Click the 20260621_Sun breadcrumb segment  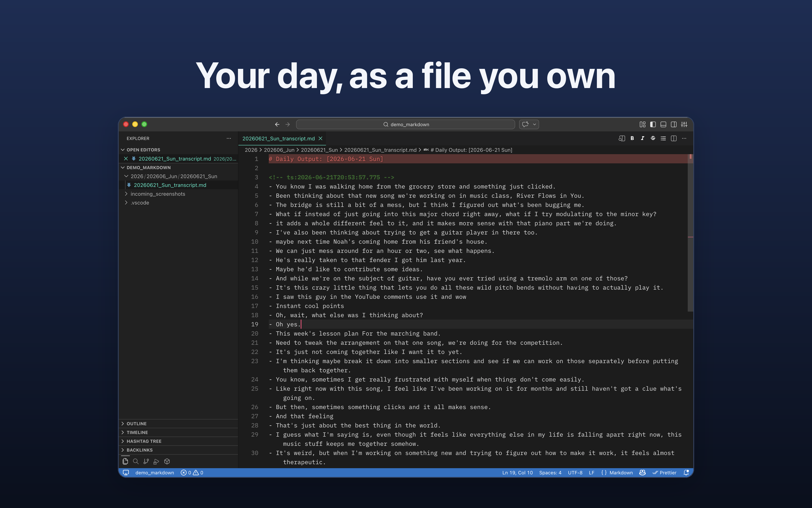pyautogui.click(x=319, y=150)
